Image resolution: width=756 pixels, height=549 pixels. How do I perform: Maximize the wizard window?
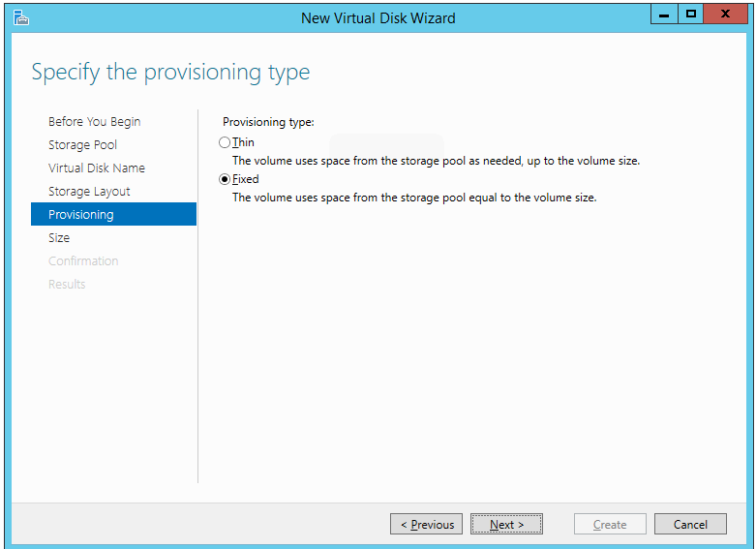pos(690,14)
